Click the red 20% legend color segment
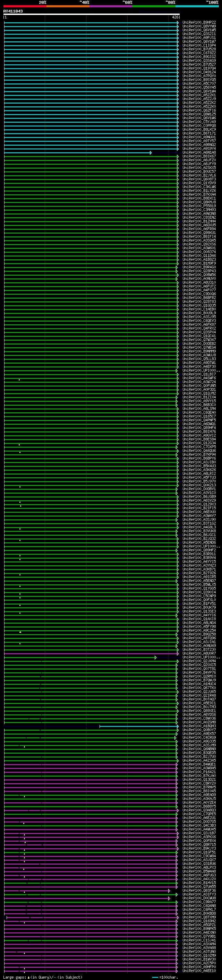The width and height of the screenshot is (222, 980). point(25,6)
